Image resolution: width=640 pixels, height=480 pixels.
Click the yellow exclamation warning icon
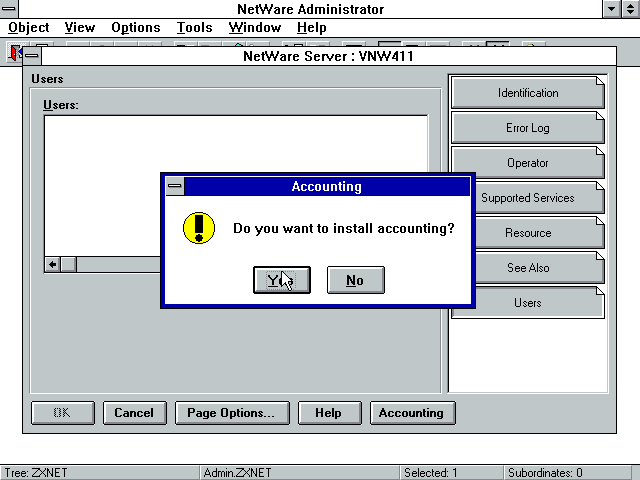pyautogui.click(x=199, y=228)
